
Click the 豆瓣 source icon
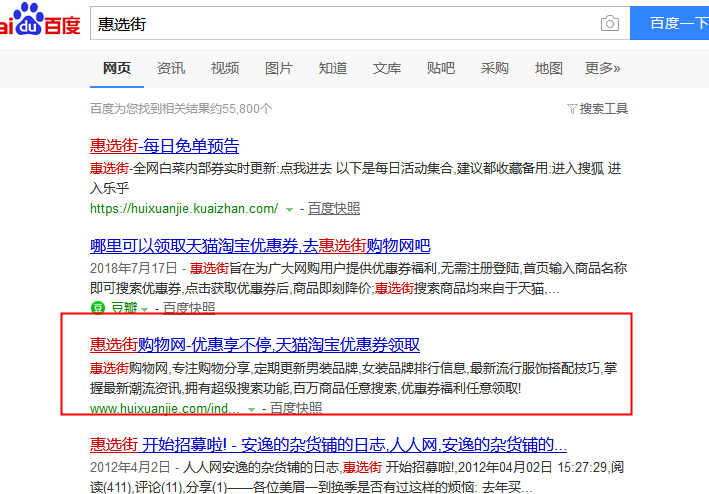98,308
